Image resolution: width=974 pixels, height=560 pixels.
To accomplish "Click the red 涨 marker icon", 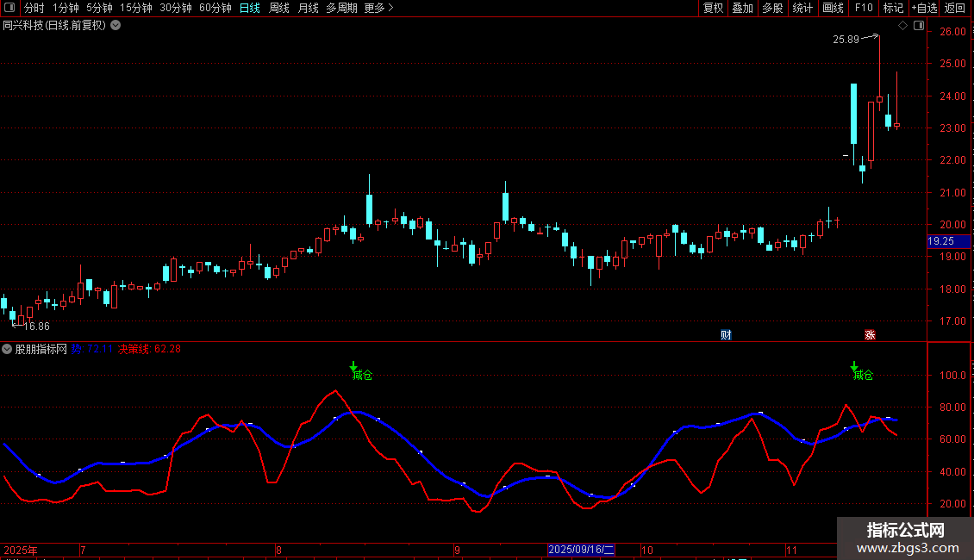I will coord(870,334).
